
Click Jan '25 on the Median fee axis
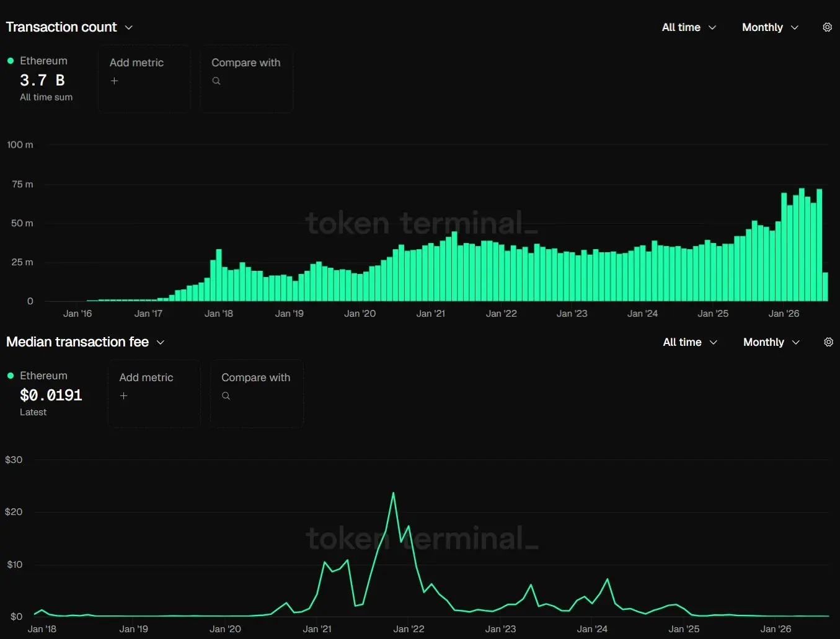[684, 629]
